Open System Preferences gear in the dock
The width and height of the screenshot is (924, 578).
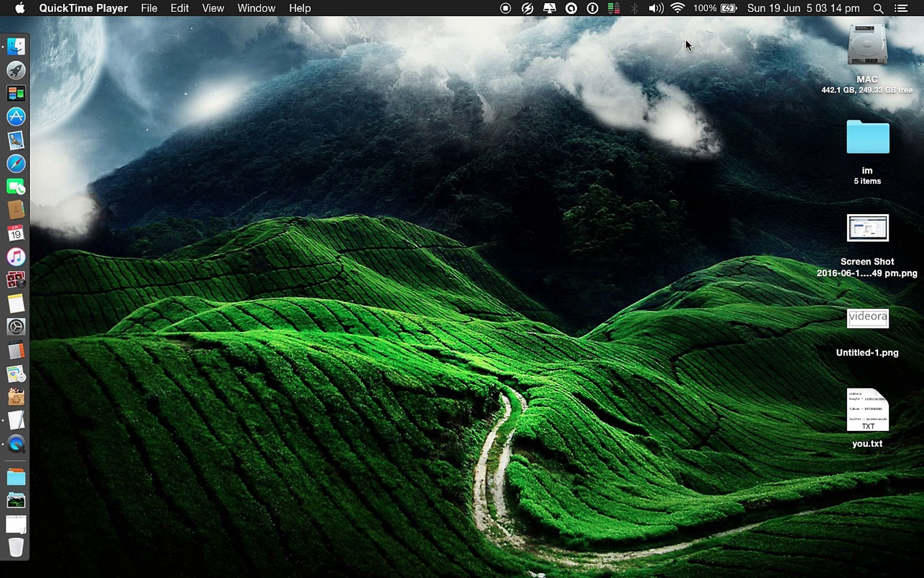(x=16, y=327)
